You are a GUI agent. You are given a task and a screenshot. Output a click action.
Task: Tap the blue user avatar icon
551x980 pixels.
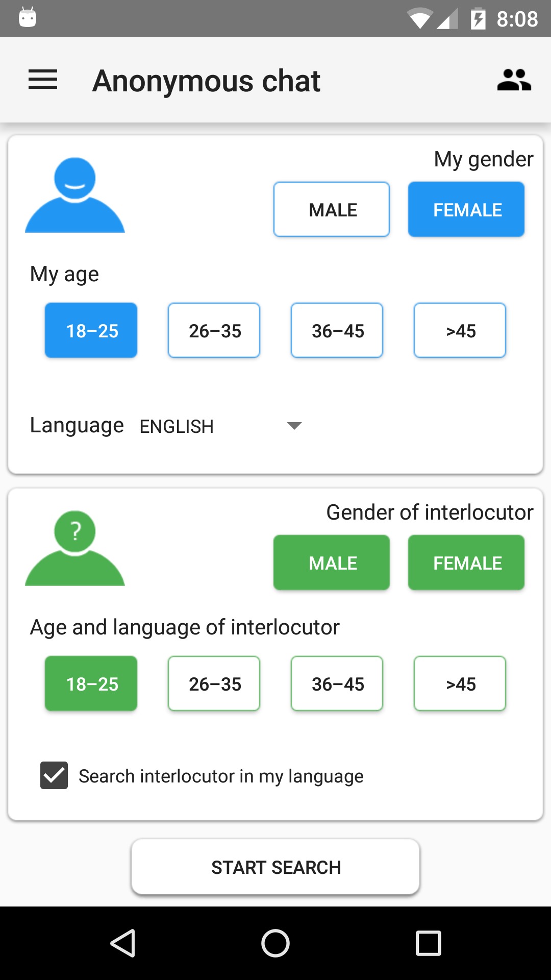75,195
